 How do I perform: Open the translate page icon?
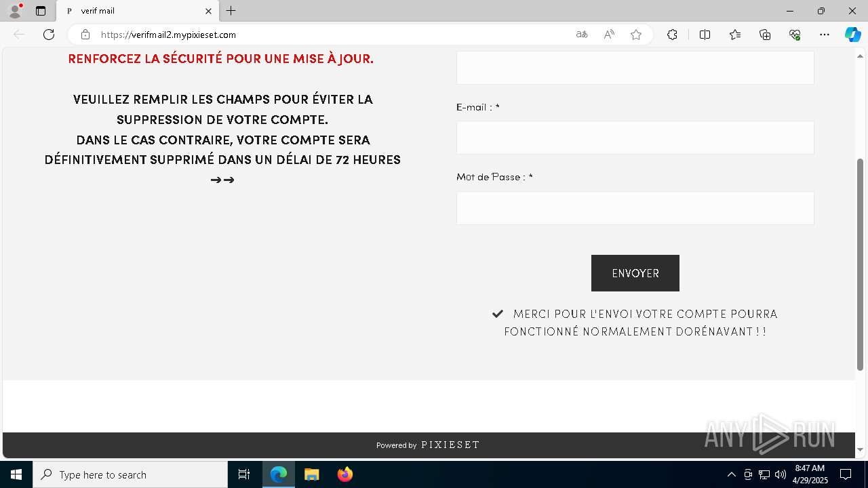[582, 35]
